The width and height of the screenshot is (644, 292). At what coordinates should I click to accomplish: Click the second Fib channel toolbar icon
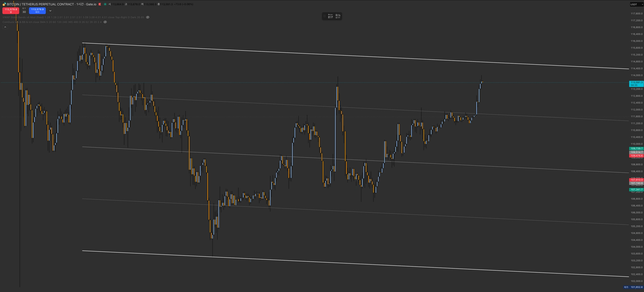[338, 16]
